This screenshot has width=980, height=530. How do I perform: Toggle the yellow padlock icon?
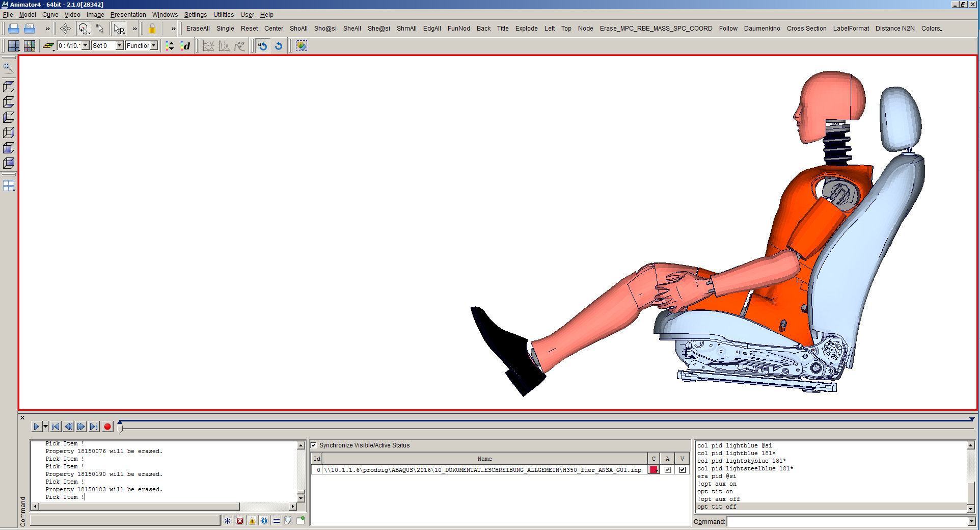(x=152, y=29)
